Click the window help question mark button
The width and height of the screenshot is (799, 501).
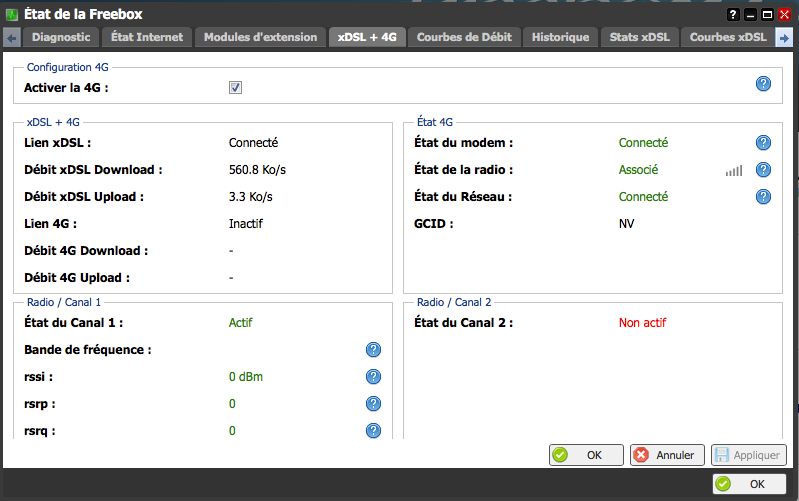tap(733, 14)
